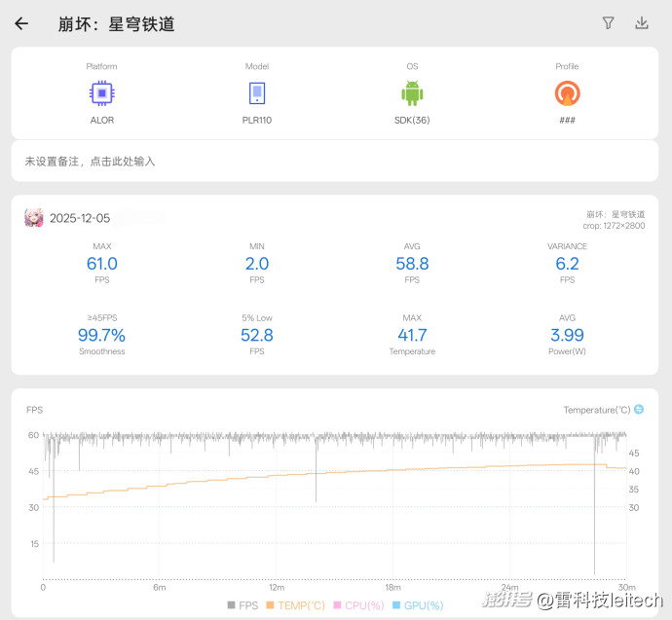
Task: Open the filter funnel icon
Action: (609, 23)
